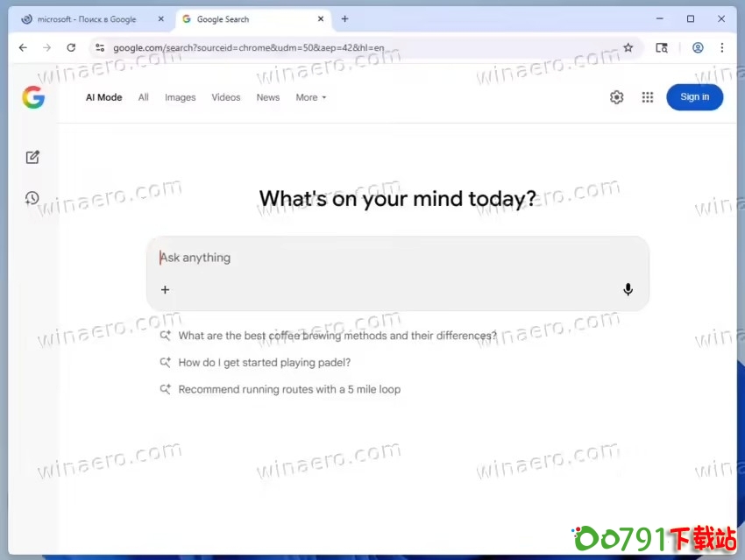
Task: Open a new browser tab
Action: 344,19
